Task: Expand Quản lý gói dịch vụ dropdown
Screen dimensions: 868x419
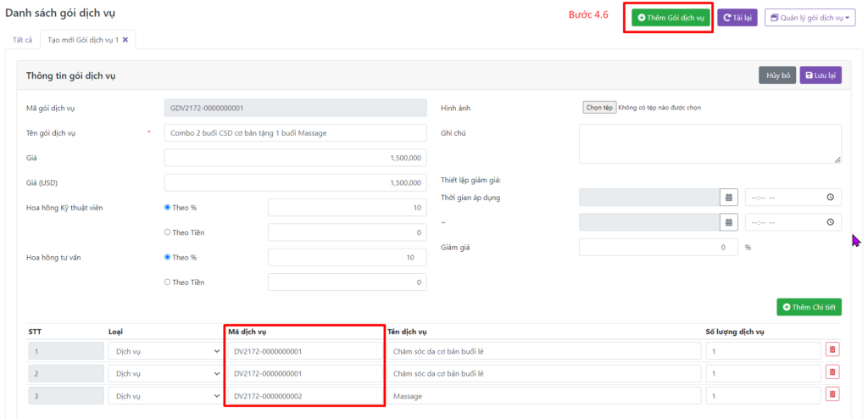Action: coord(810,17)
